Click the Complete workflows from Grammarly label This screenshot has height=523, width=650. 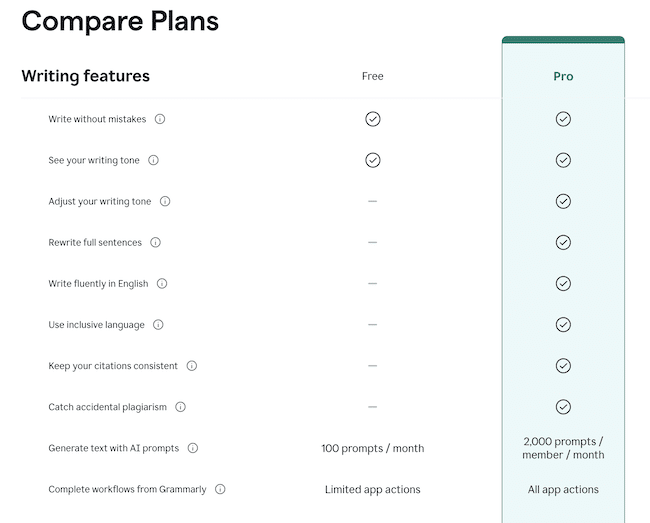(x=127, y=489)
